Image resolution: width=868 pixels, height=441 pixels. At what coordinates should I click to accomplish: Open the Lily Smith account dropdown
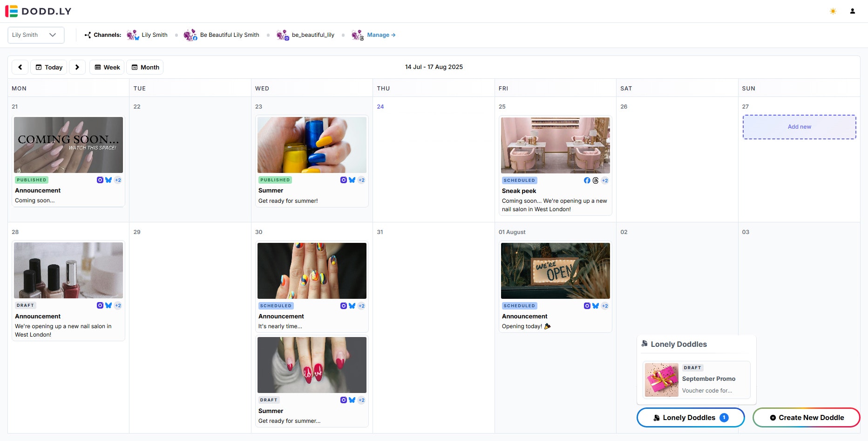pos(35,34)
